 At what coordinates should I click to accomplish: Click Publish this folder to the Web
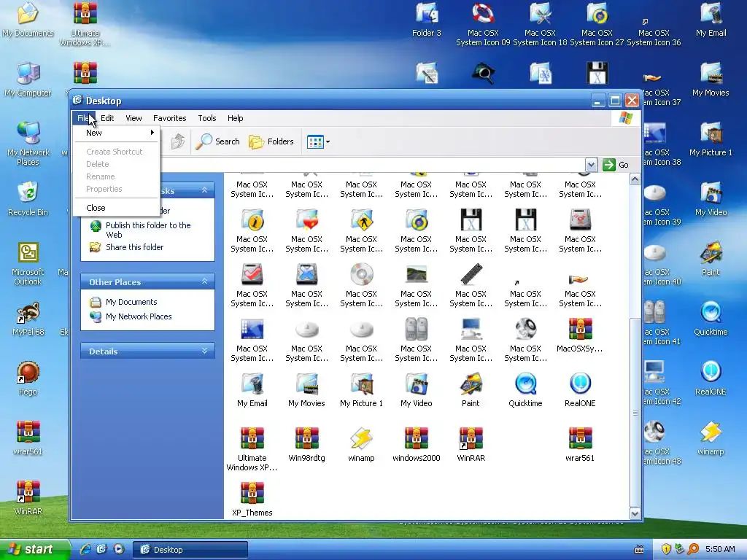147,230
